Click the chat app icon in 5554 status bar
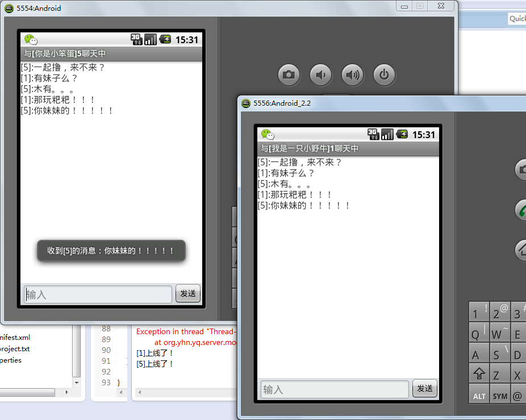This screenshot has width=526, height=420. (x=31, y=40)
